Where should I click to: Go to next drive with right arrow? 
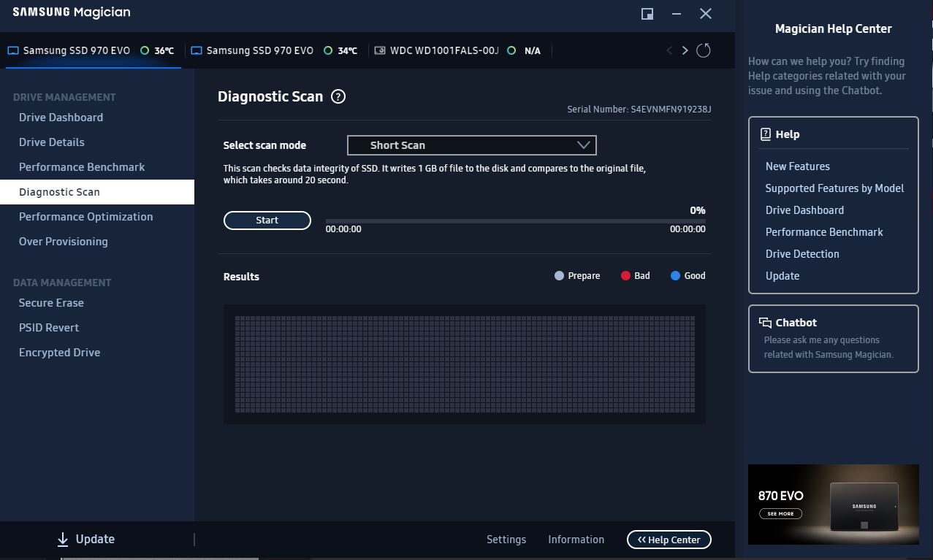point(685,50)
